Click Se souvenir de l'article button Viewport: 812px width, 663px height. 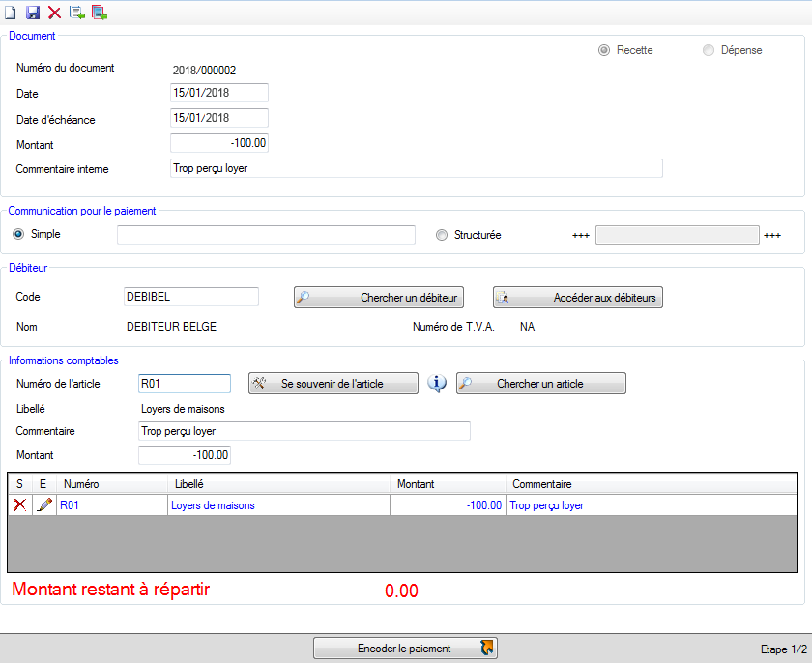(333, 384)
